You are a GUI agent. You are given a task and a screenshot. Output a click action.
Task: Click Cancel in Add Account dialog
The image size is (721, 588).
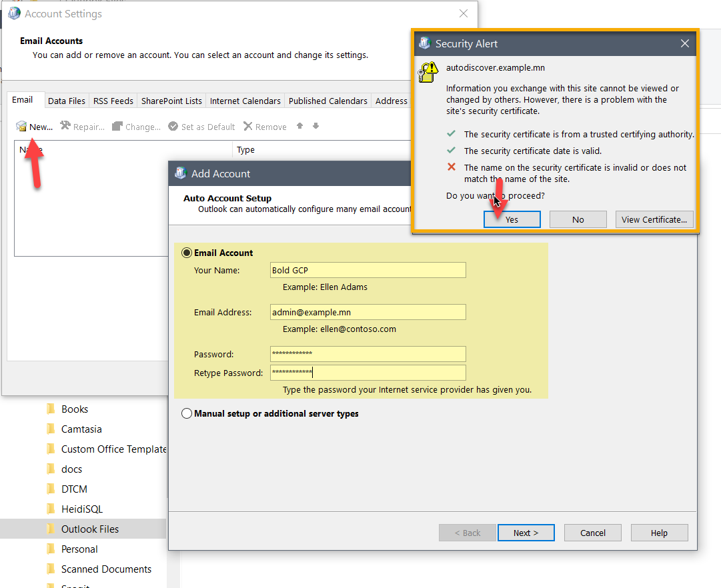tap(593, 533)
